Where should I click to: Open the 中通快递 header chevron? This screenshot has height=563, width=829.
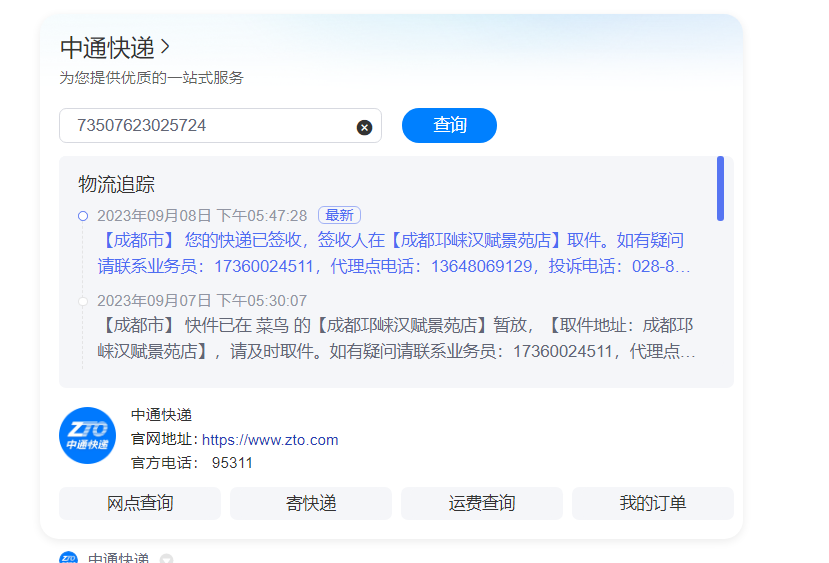(x=165, y=47)
